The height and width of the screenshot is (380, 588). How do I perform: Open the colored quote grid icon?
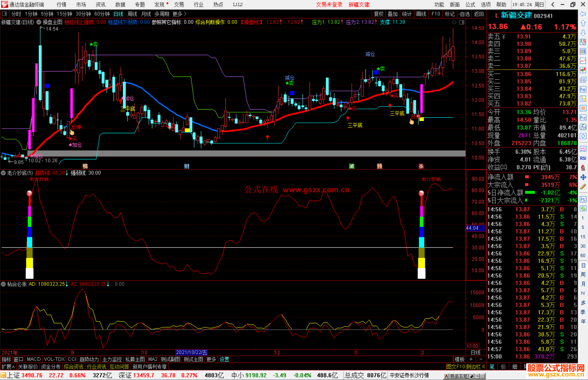coord(583,51)
